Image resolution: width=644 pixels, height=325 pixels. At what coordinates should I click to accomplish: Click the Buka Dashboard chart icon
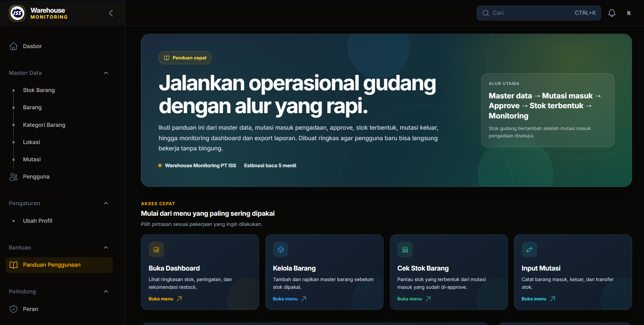coord(156,249)
